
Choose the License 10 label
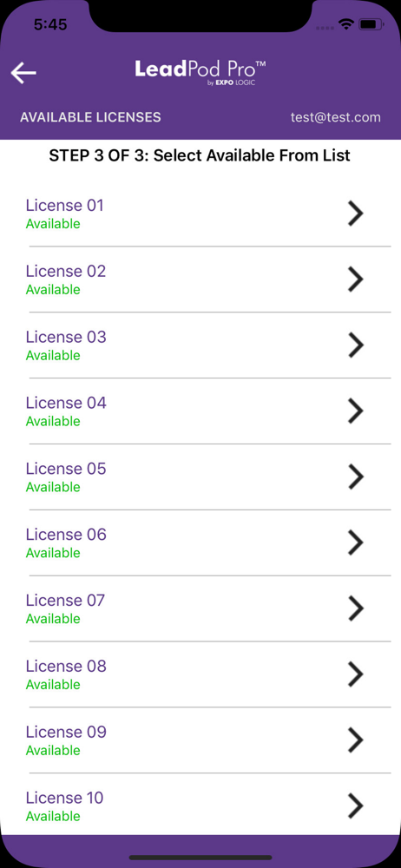point(65,798)
